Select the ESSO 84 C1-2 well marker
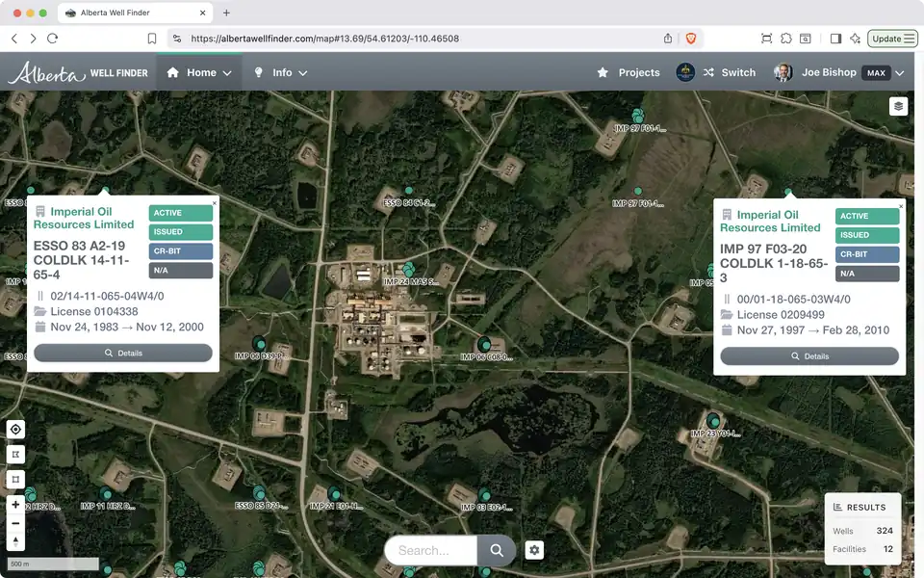The width and height of the screenshot is (924, 578). (408, 191)
